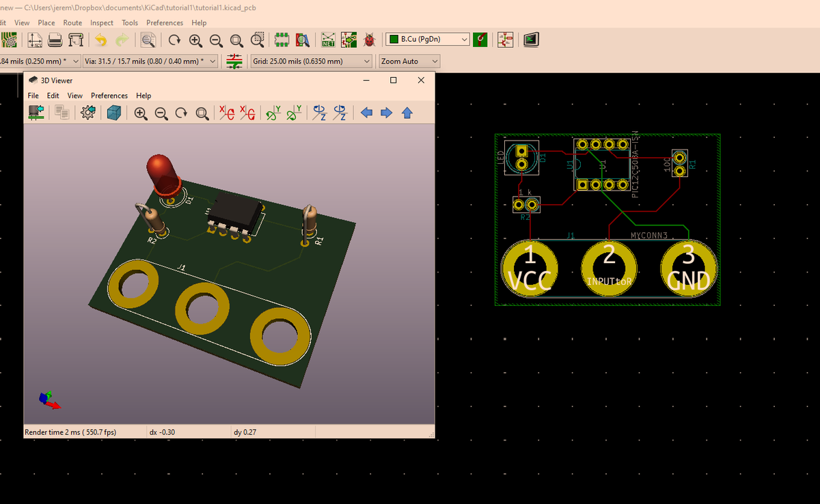Select INPUTtoR pad 2 on PCB
The height and width of the screenshot is (504, 820).
click(609, 269)
